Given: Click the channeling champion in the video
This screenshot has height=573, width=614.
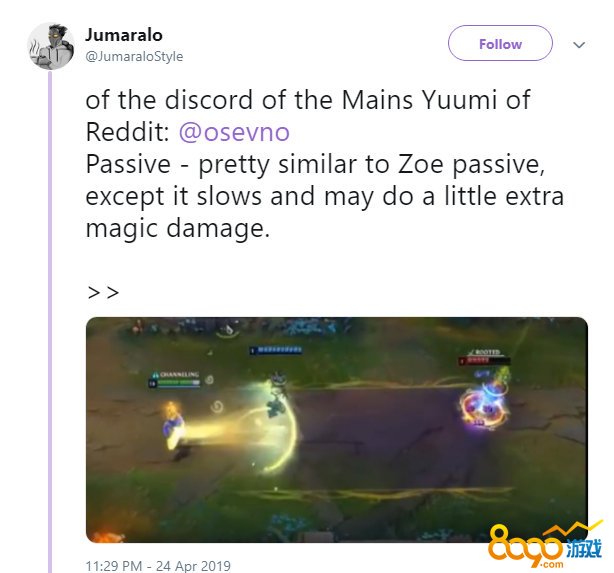Looking at the screenshot, I should [173, 429].
